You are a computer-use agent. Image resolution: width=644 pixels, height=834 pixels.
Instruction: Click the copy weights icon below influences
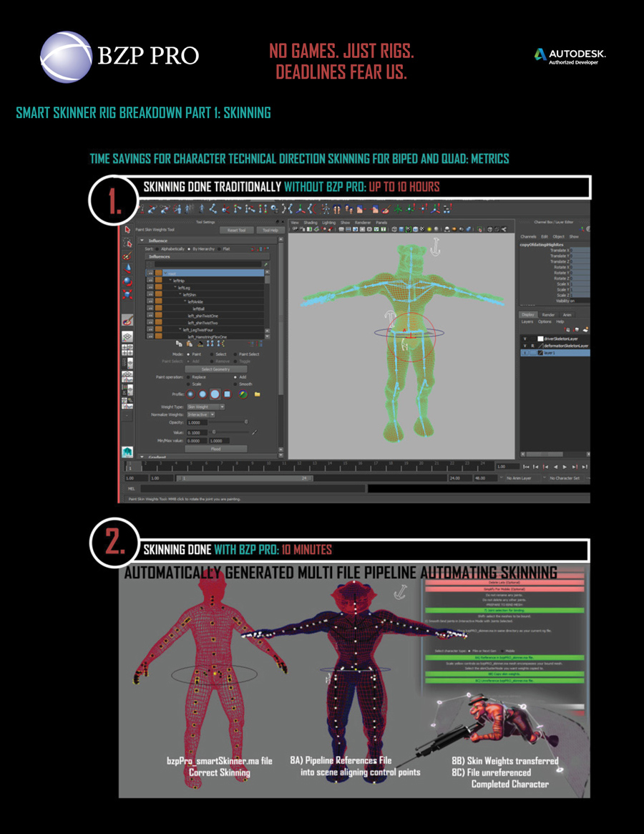(179, 344)
